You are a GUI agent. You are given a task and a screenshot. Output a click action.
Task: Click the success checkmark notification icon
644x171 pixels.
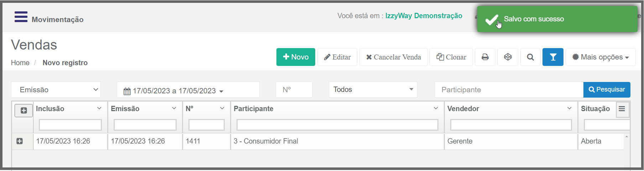coord(492,20)
